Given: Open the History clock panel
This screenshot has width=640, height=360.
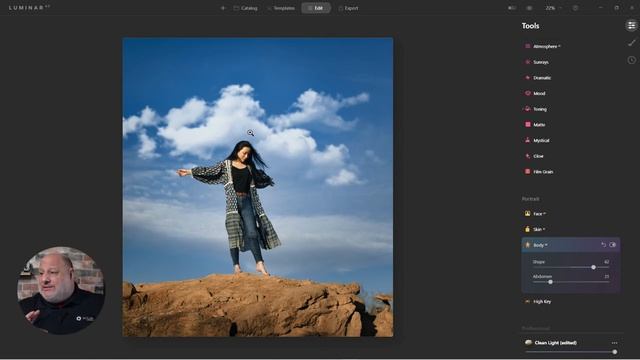Looking at the screenshot, I should click(631, 60).
